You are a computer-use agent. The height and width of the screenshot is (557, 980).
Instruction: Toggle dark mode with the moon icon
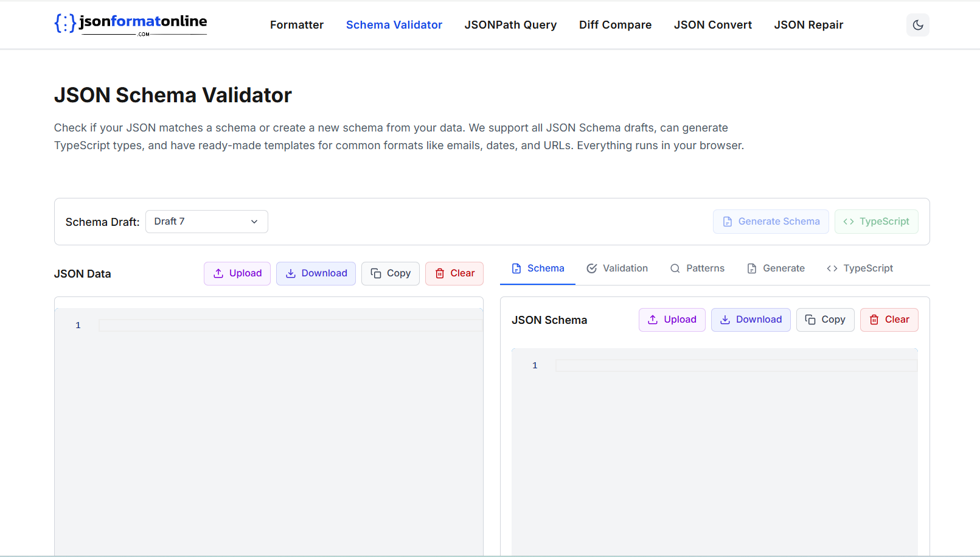(917, 25)
